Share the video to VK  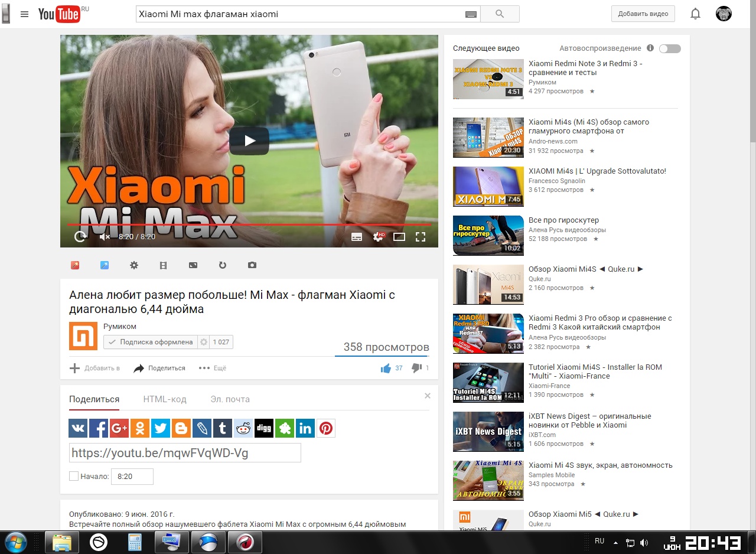click(78, 428)
